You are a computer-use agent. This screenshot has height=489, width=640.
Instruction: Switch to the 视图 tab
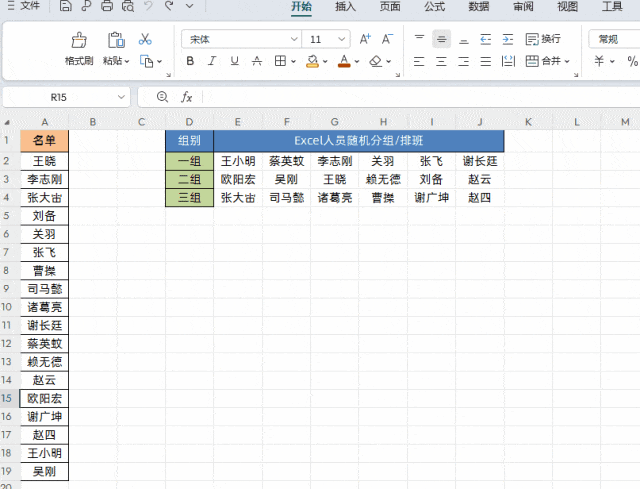pyautogui.click(x=568, y=6)
